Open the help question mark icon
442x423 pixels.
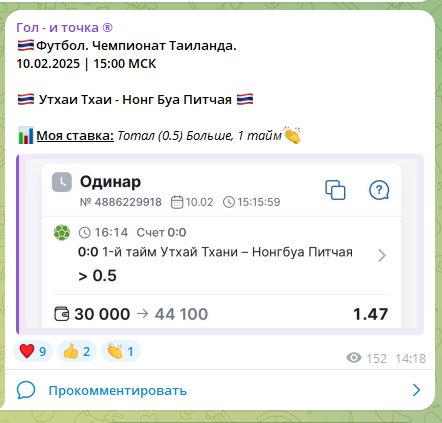(x=379, y=190)
